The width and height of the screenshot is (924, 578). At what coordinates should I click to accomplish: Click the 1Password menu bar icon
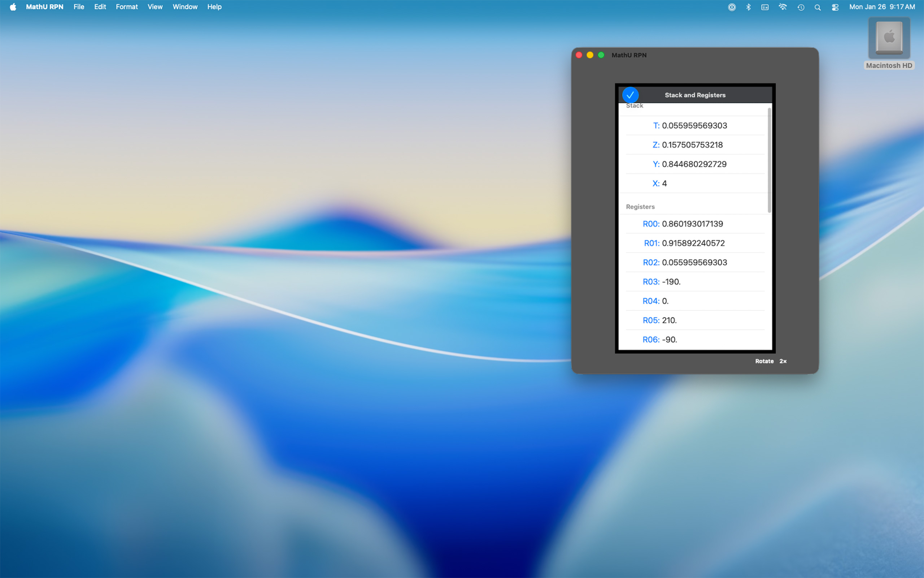(732, 7)
